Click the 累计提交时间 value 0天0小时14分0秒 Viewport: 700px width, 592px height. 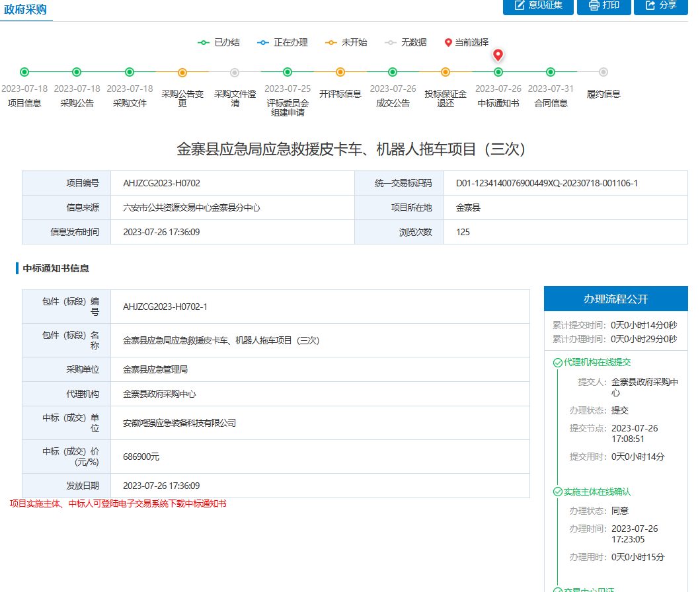[644, 325]
